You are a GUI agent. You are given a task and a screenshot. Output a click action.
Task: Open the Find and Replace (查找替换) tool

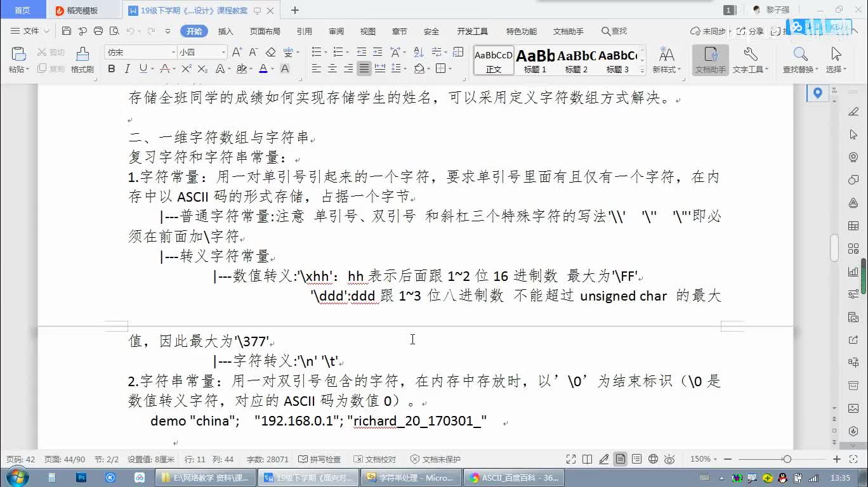click(x=802, y=60)
